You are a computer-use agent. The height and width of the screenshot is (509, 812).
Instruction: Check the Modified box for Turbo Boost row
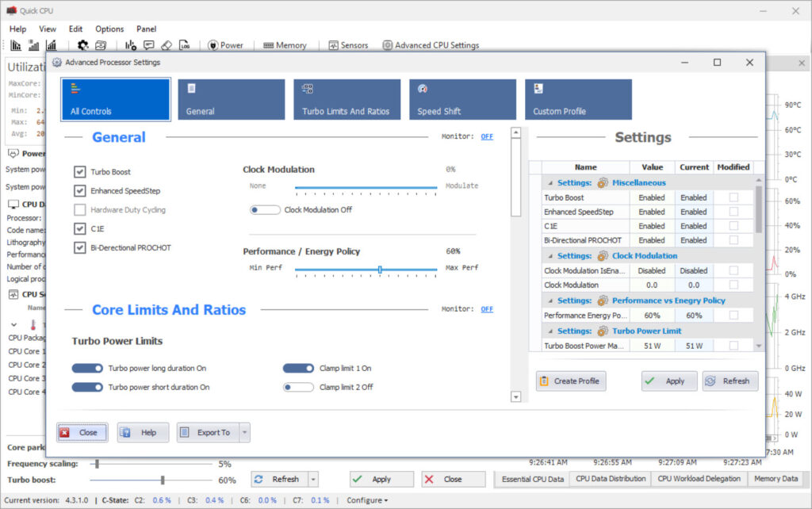pyautogui.click(x=733, y=197)
